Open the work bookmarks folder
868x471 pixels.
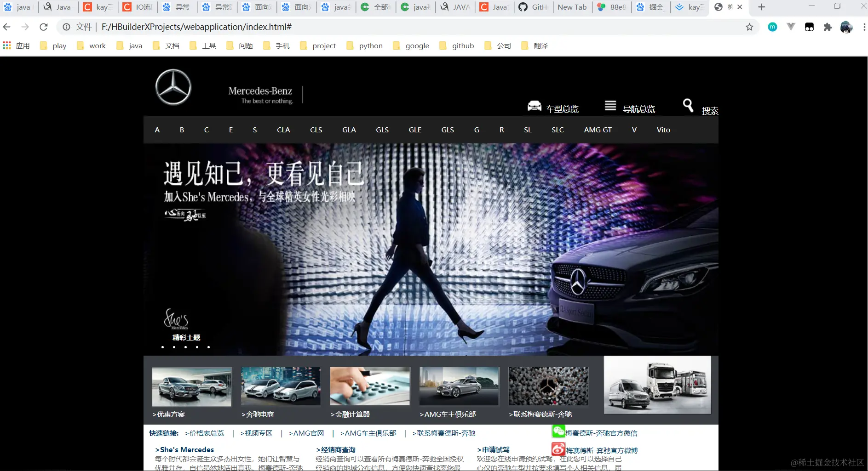(x=92, y=45)
